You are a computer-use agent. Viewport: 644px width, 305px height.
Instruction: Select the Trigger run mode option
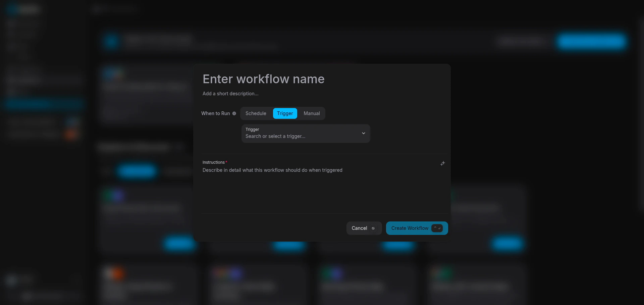[285, 113]
